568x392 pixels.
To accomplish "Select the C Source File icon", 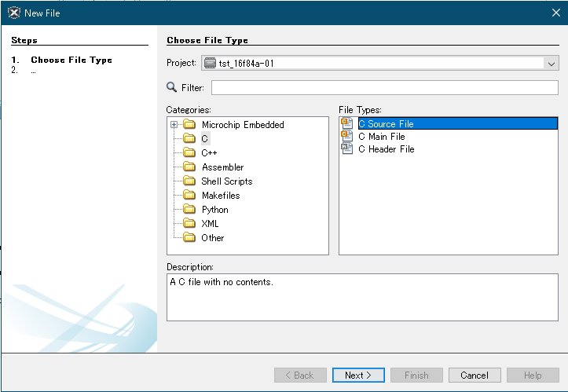I will 347,123.
